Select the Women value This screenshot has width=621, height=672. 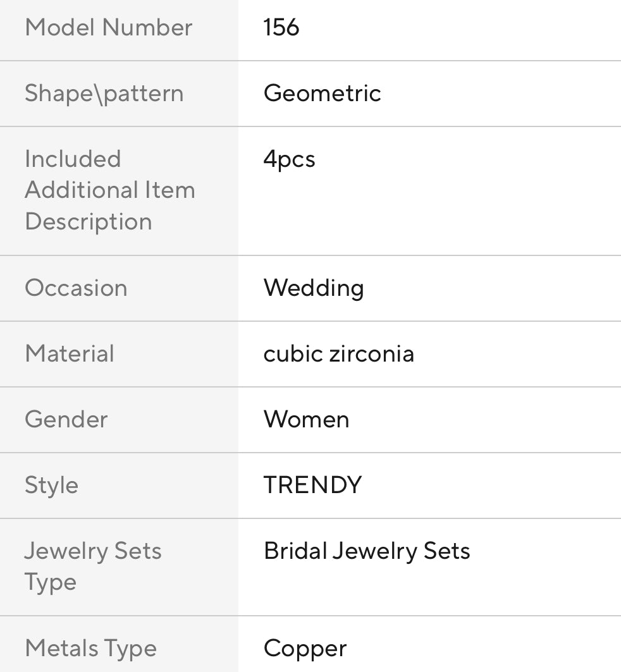306,420
